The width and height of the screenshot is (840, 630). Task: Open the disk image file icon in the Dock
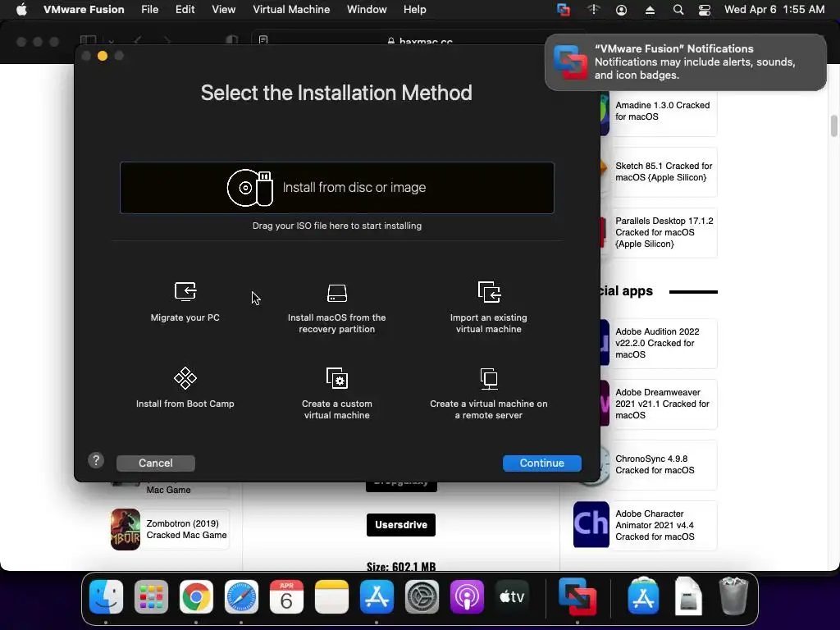(x=688, y=596)
